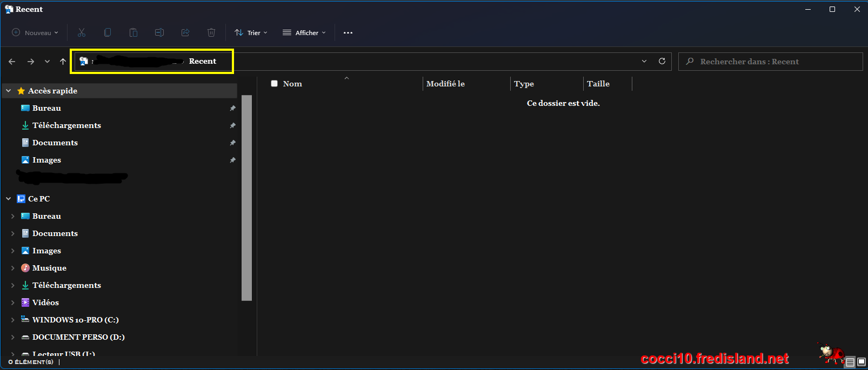Expand WINDOWS 10-PRO (C:) drive
Image resolution: width=868 pixels, height=370 pixels.
pyautogui.click(x=13, y=320)
